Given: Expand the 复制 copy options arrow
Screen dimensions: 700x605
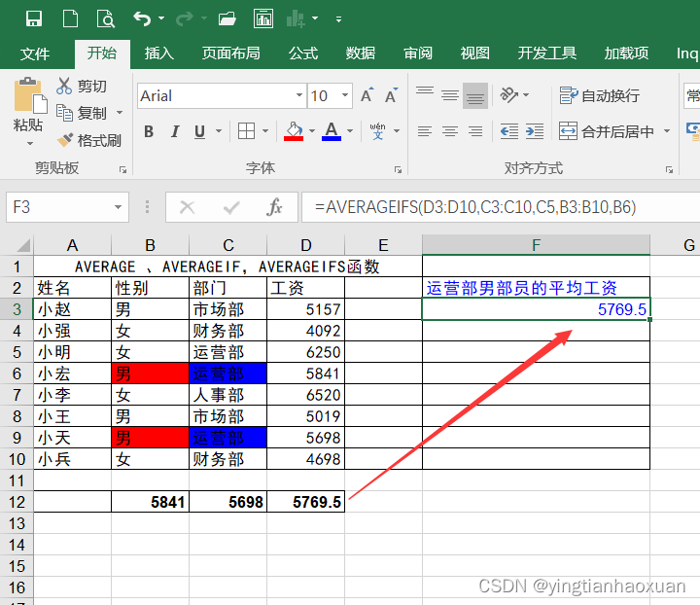Looking at the screenshot, I should tap(120, 113).
